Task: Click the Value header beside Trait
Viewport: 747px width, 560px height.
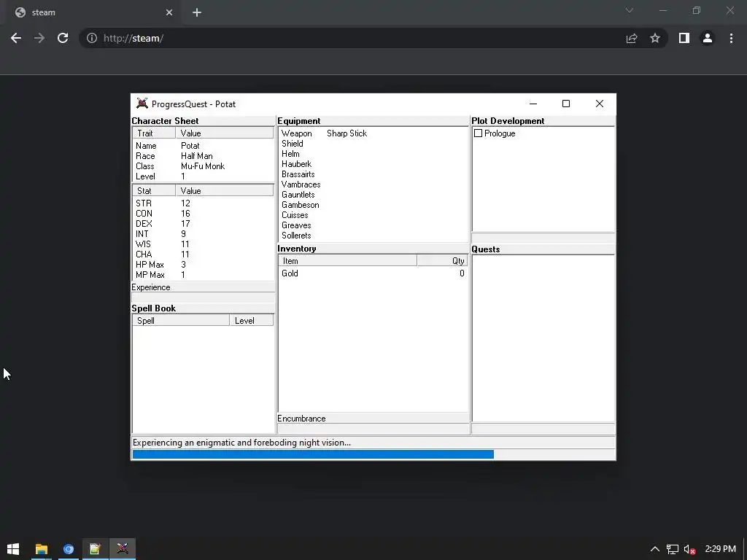Action: pos(225,133)
